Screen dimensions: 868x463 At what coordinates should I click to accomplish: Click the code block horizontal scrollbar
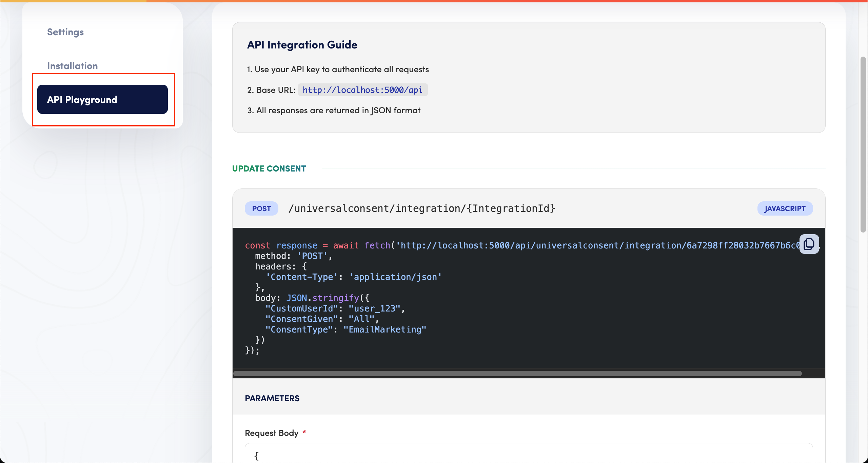point(517,374)
